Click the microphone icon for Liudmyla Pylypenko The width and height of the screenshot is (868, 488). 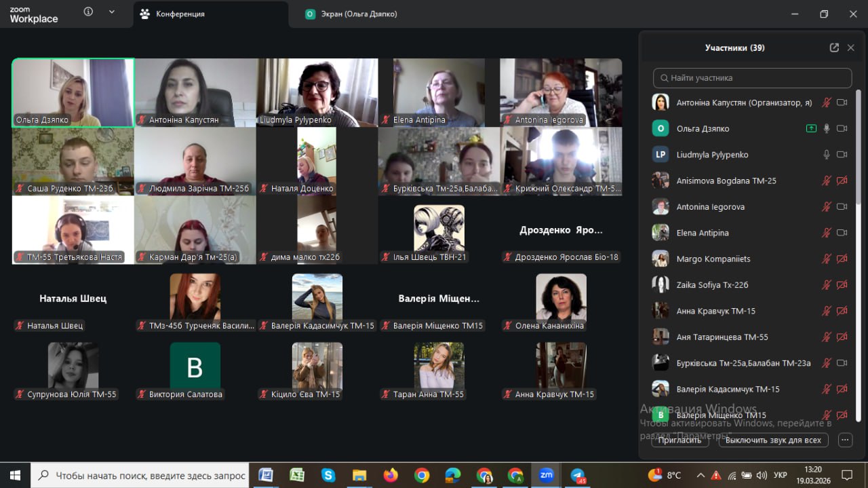(827, 155)
